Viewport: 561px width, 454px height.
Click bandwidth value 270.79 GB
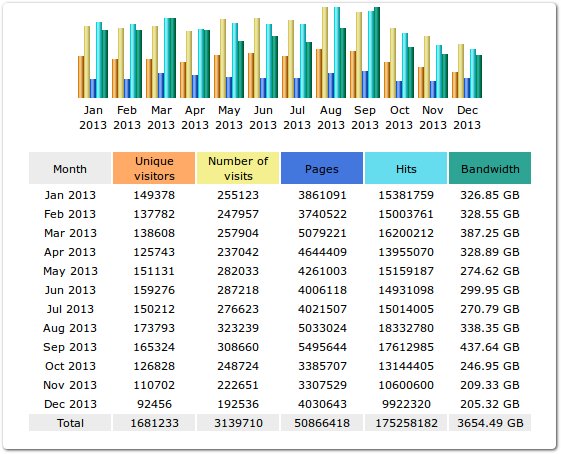[x=490, y=309]
